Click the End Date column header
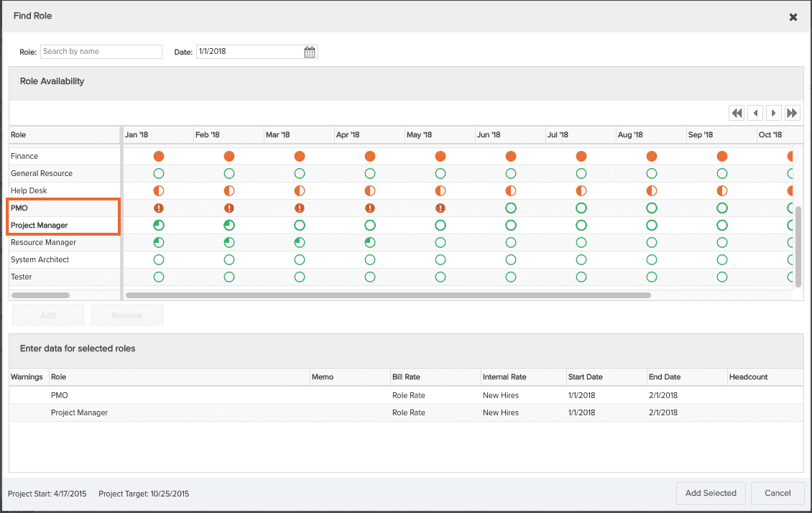 tap(687, 377)
